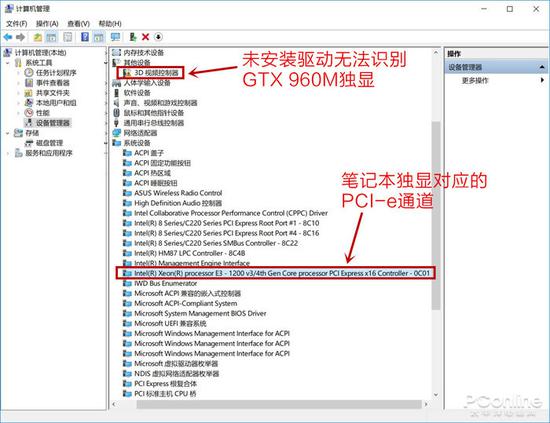Click the horizontal scrollbar right arrow
Screen dimensions: 550x423
click(426, 404)
